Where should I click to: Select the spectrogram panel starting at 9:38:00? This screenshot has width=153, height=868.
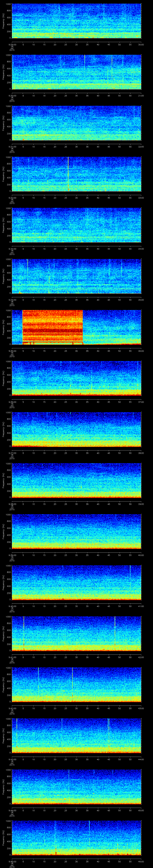76,481
